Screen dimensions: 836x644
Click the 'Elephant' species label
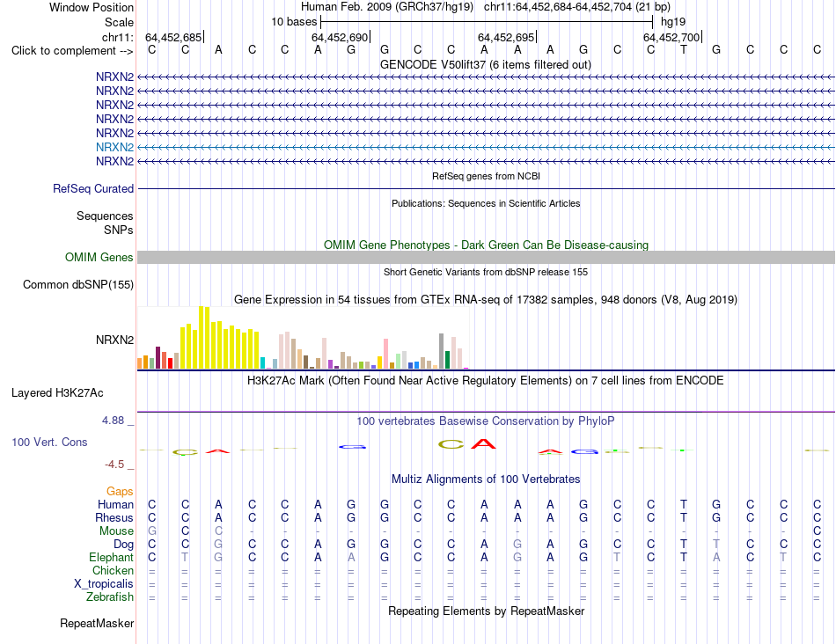[x=111, y=557]
